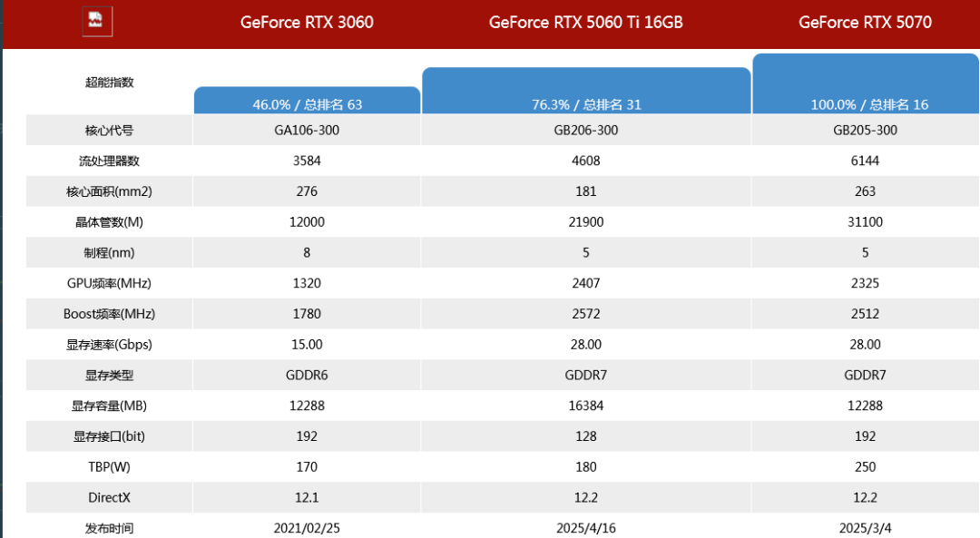The width and height of the screenshot is (980, 538).
Task: Click the 1320 GPU frequency value
Action: coord(307,283)
